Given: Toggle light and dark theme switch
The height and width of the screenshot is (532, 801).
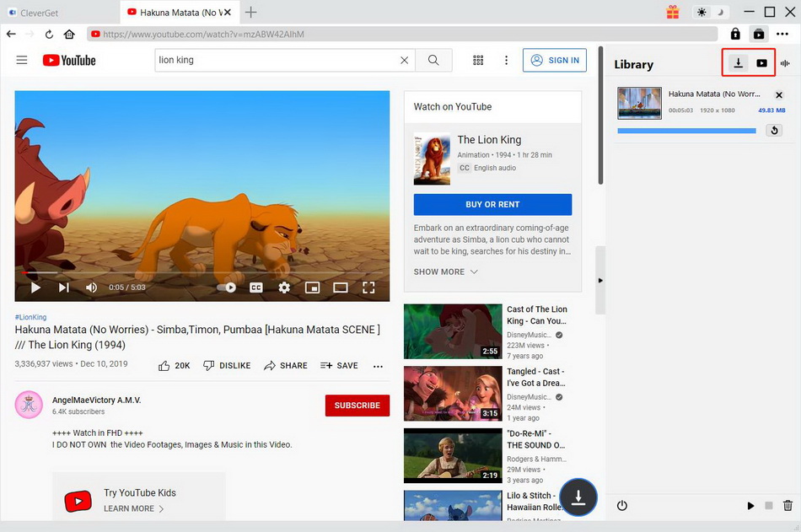Looking at the screenshot, I should [x=711, y=12].
